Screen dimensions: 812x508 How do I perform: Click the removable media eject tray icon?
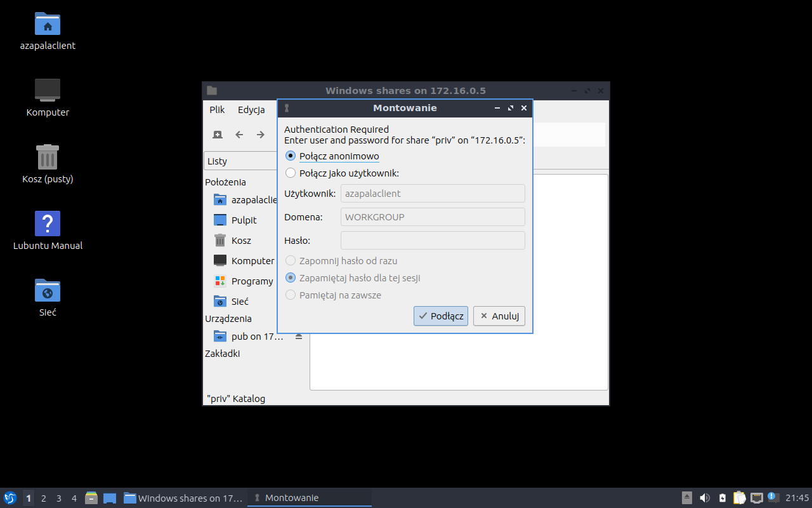[687, 498]
